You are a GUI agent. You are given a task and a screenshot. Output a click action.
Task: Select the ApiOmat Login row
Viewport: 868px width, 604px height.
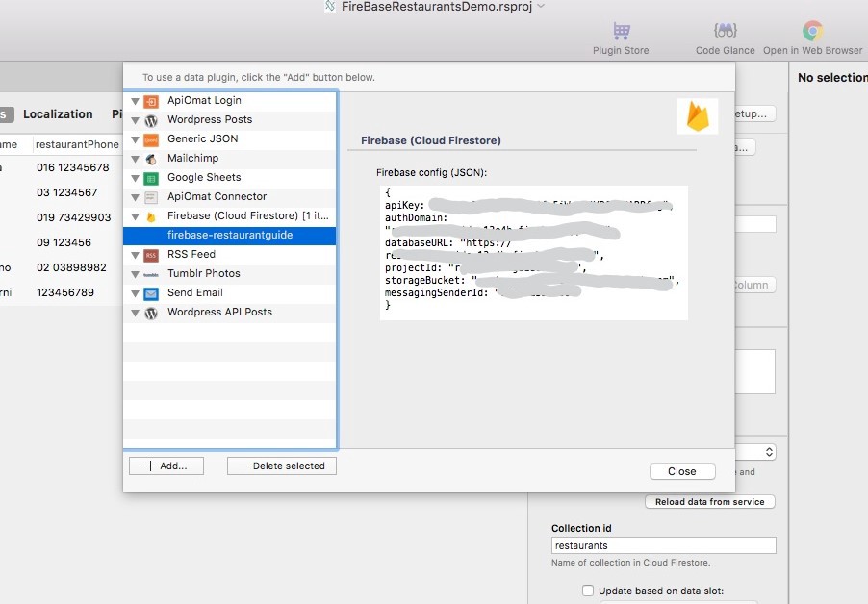pyautogui.click(x=230, y=101)
